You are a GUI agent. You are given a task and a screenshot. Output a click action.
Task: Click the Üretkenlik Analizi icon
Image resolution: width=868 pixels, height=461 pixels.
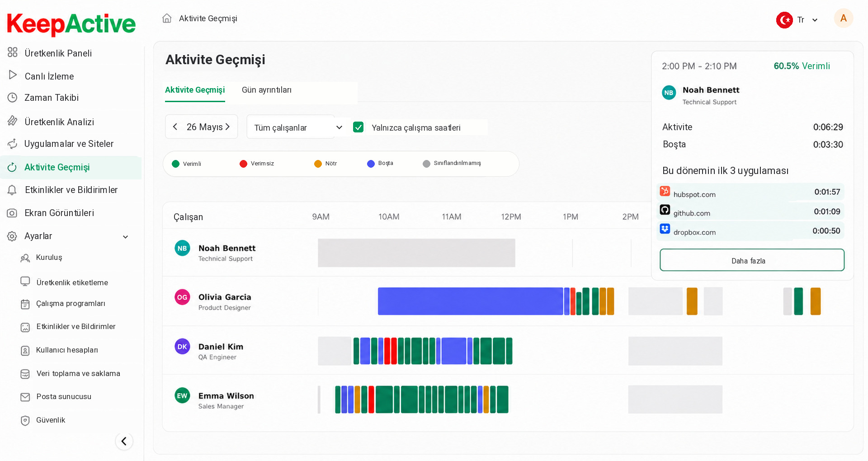(13, 121)
